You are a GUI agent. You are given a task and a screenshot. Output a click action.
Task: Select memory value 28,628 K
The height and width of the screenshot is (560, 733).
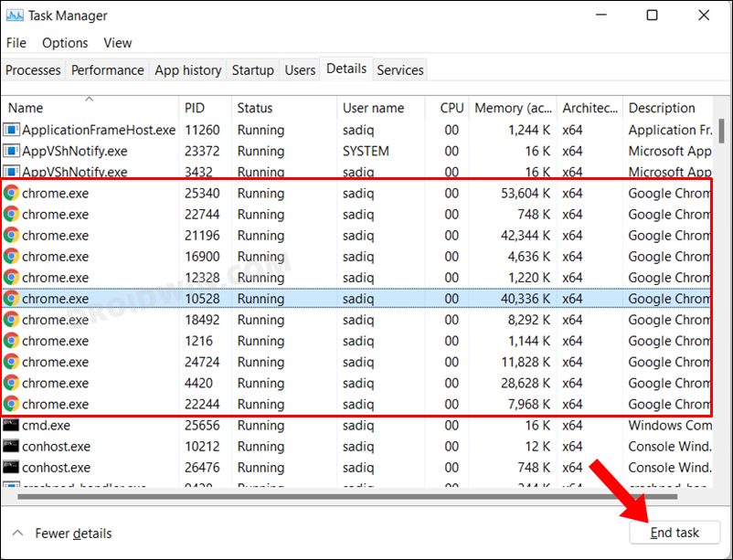pyautogui.click(x=526, y=383)
